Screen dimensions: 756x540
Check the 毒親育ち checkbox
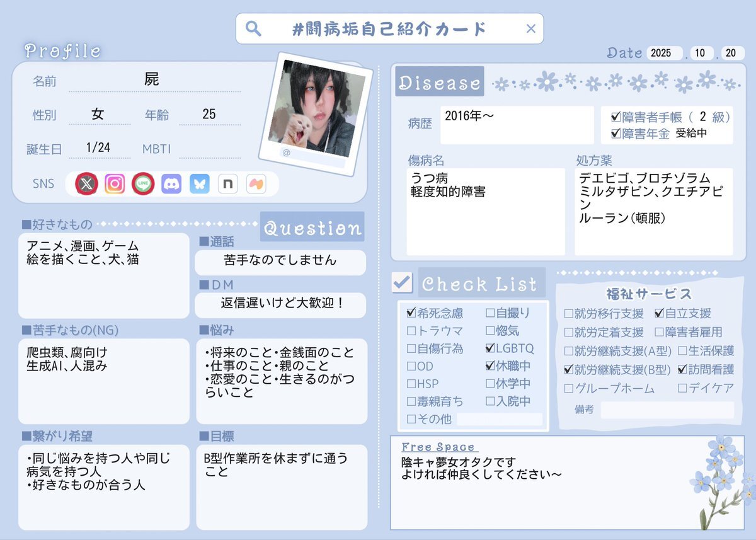411,401
